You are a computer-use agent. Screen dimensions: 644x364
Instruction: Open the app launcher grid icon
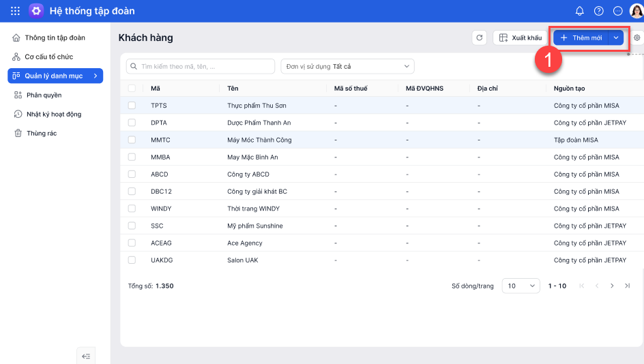coord(15,11)
